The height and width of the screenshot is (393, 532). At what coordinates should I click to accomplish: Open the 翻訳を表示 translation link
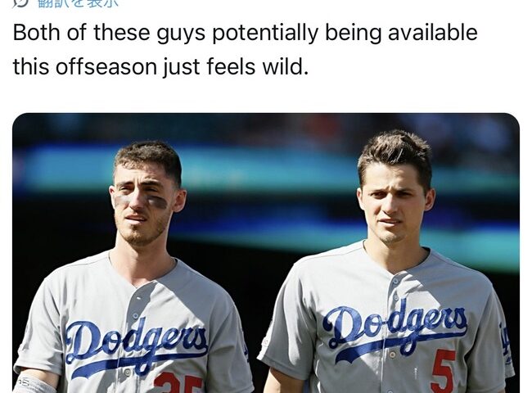(78, 2)
